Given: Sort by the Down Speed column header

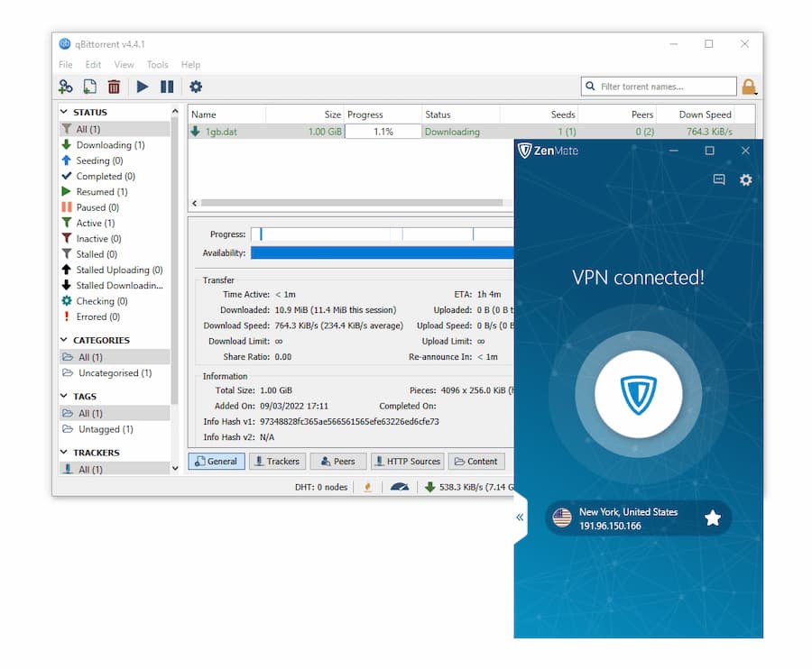Looking at the screenshot, I should coord(695,115).
